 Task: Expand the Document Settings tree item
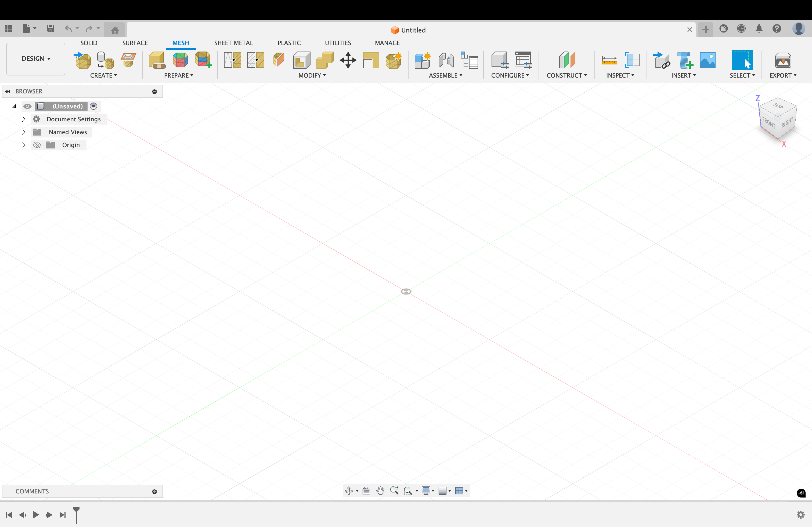tap(23, 119)
